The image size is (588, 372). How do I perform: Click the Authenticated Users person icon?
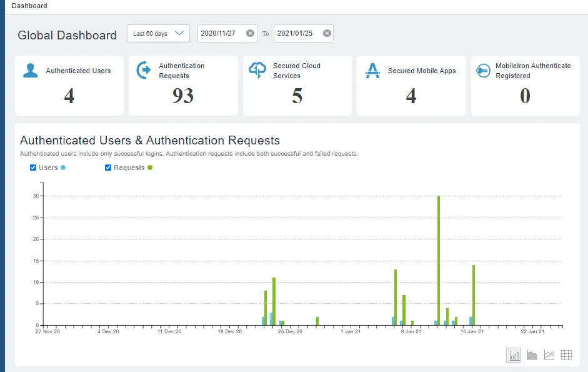(x=31, y=70)
